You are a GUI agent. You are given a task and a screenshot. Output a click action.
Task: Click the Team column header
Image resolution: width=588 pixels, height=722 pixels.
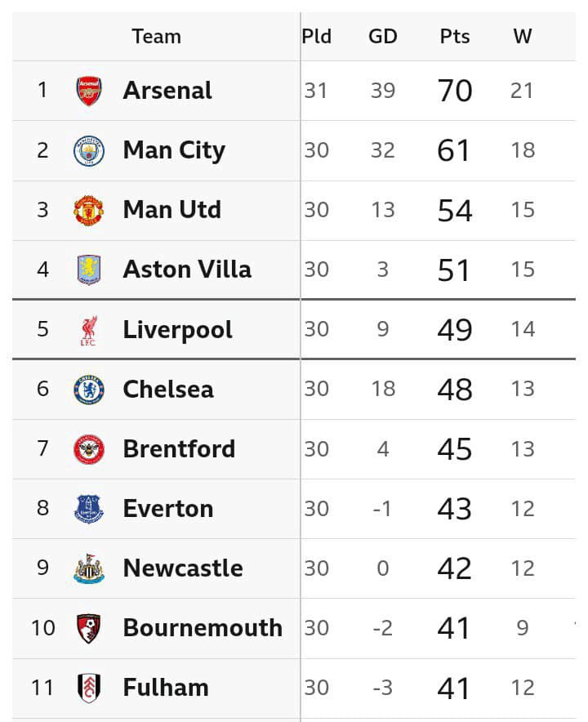click(156, 37)
